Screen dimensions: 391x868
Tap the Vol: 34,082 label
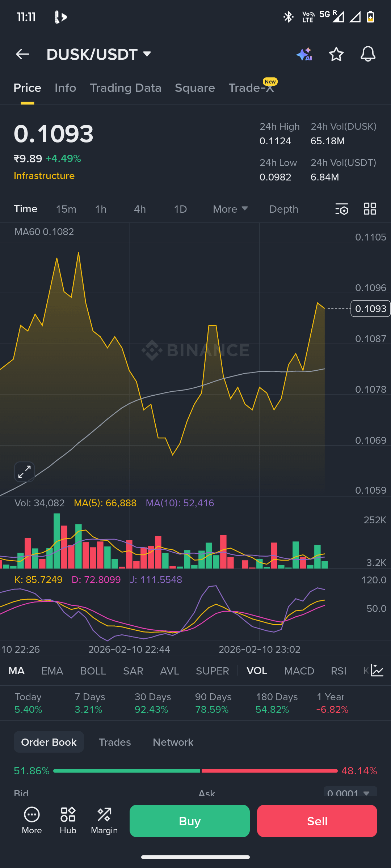tap(39, 503)
